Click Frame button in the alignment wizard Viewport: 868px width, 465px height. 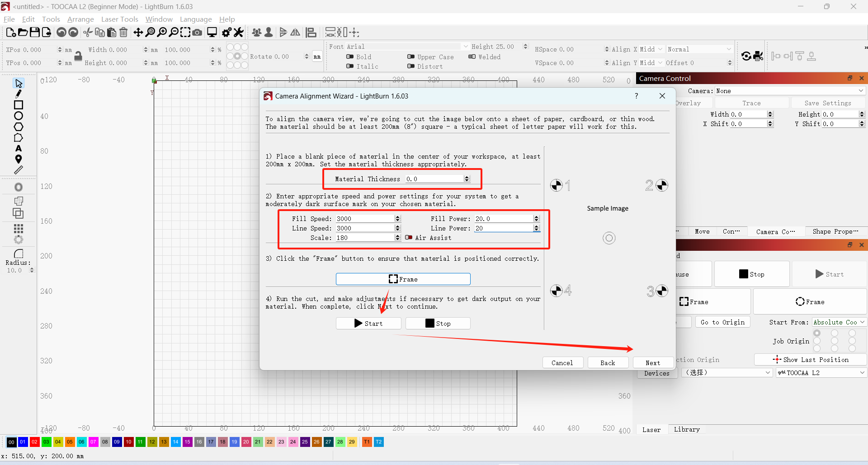403,279
